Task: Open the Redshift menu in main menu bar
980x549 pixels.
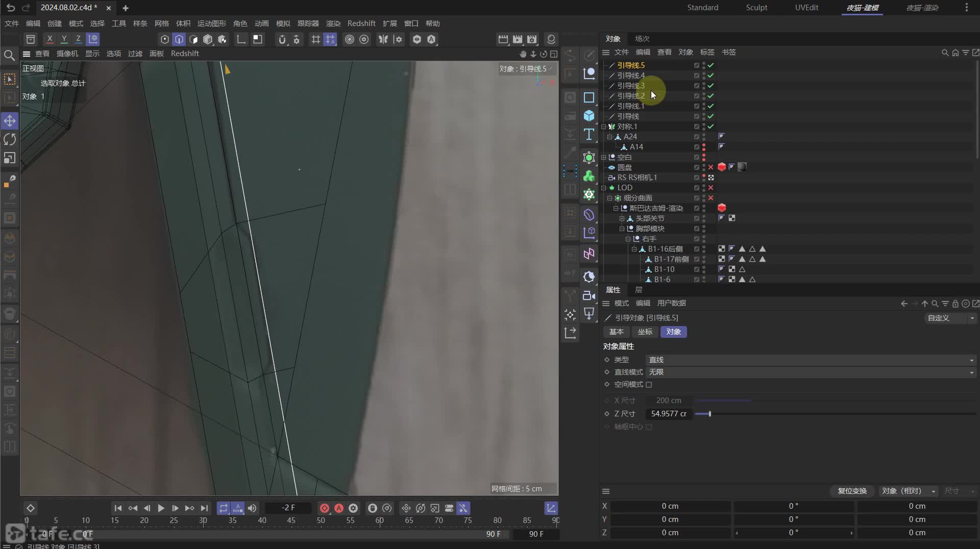Action: [x=361, y=23]
